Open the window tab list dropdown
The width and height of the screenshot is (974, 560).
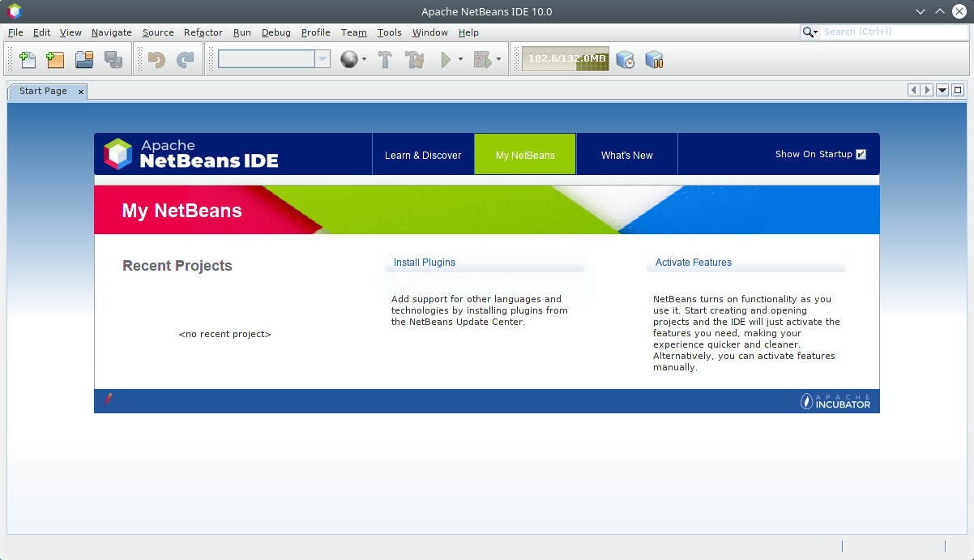point(942,90)
